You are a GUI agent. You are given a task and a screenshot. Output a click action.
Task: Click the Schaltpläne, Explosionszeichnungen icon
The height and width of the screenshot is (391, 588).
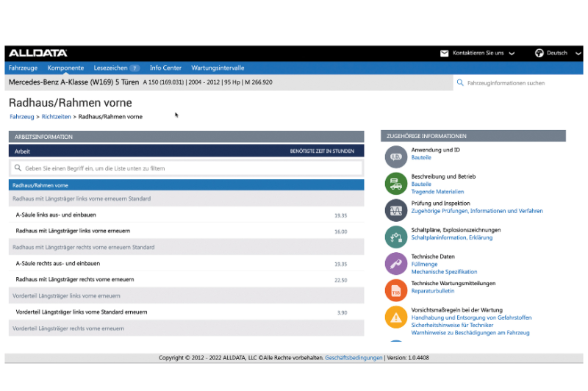[396, 237]
